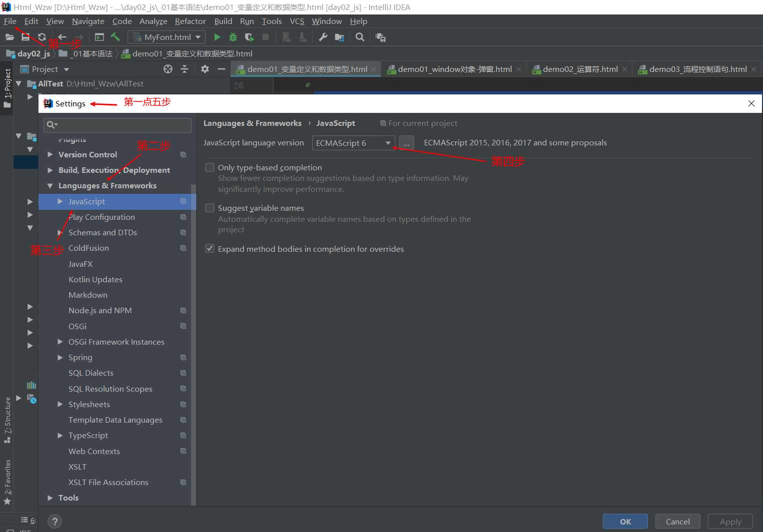Viewport: 763px width, 532px height.
Task: Click the Back navigation arrow icon
Action: point(62,37)
